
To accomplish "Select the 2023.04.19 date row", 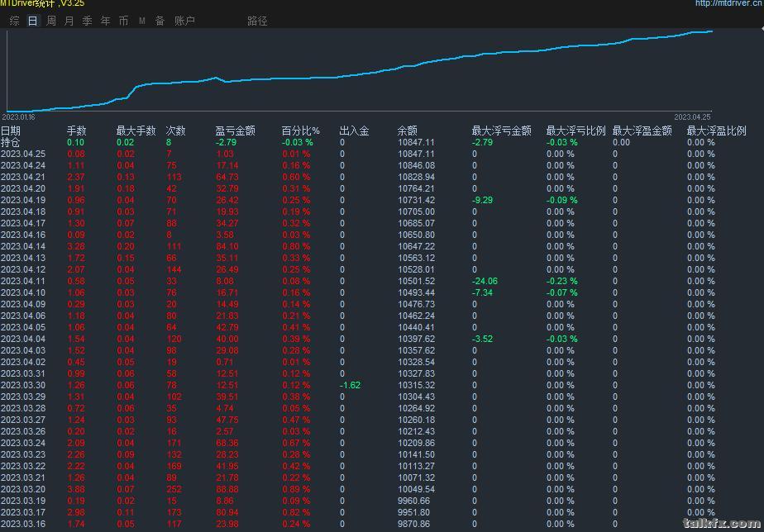I will coord(23,201).
